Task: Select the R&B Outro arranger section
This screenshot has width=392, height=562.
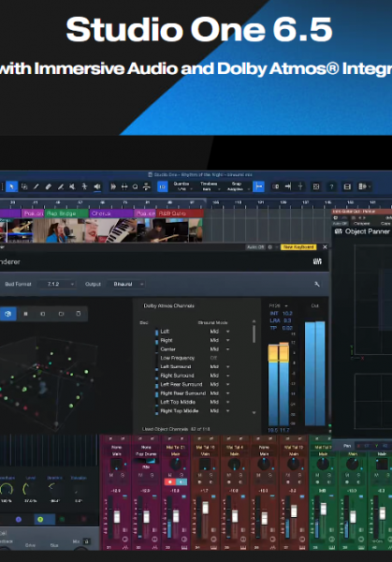Action: point(180,214)
